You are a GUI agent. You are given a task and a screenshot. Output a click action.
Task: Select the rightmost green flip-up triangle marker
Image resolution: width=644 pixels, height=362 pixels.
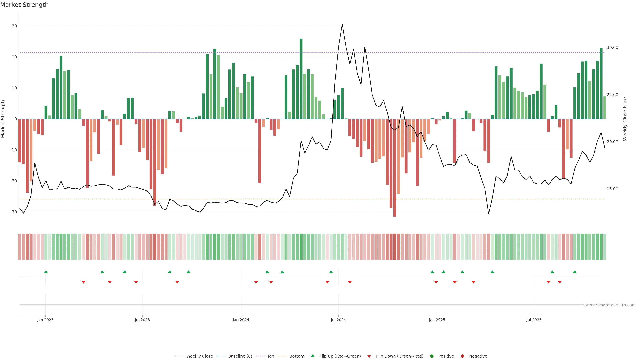click(575, 272)
